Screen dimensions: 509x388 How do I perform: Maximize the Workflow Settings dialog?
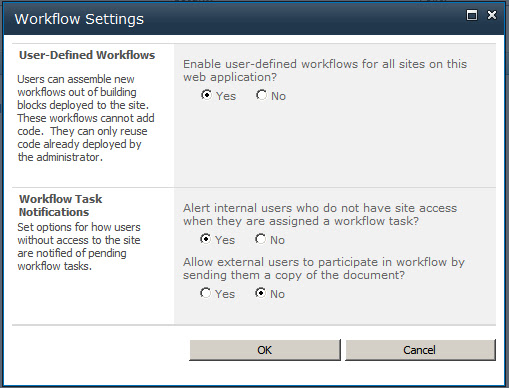tap(472, 15)
